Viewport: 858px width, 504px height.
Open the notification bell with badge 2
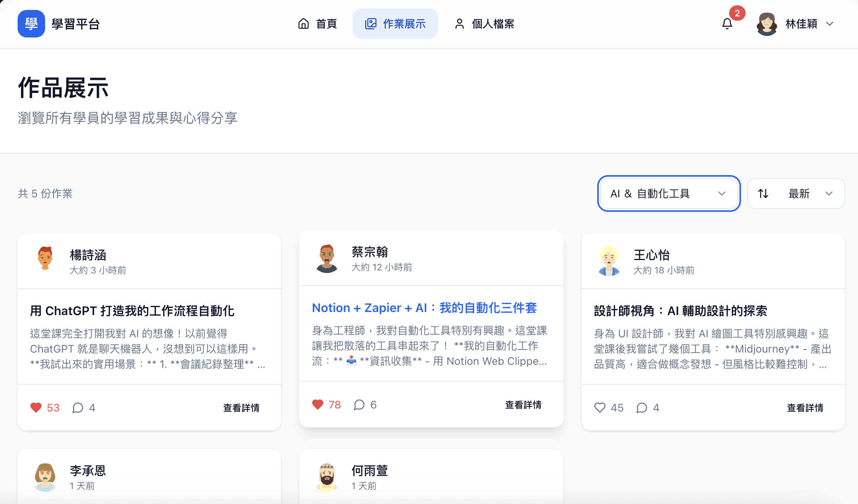point(727,24)
